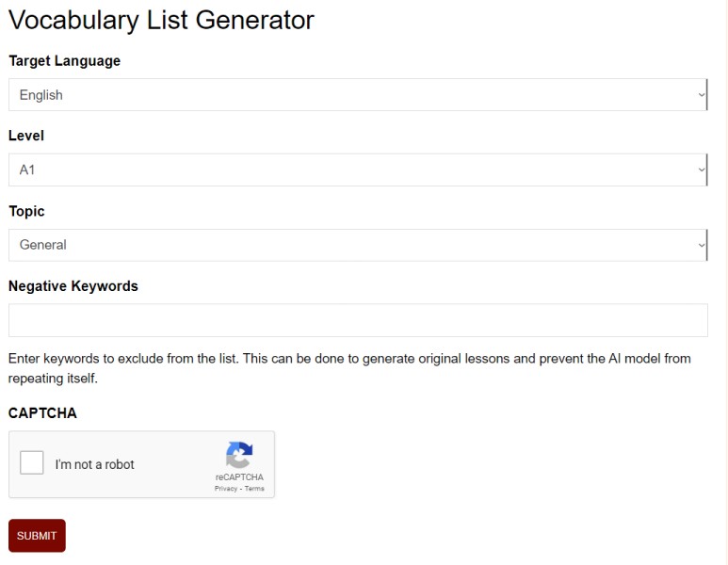Open the Topic dropdown showing General

pos(358,245)
